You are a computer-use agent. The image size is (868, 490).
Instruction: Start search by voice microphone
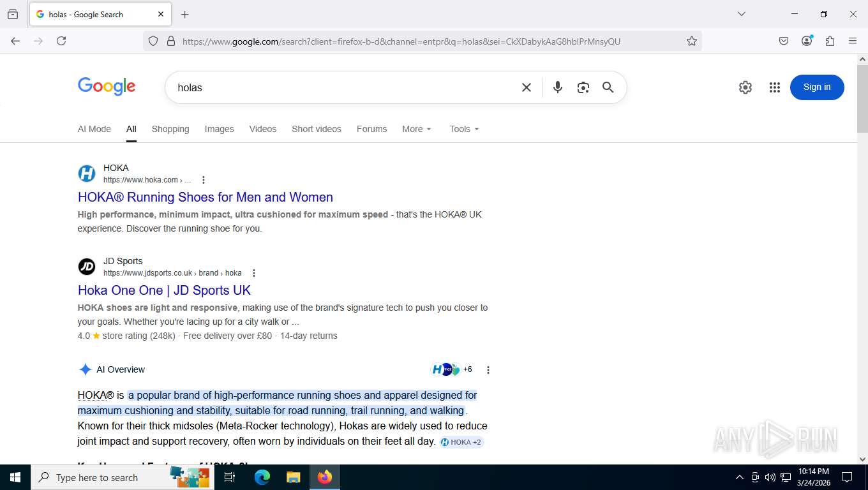click(558, 87)
